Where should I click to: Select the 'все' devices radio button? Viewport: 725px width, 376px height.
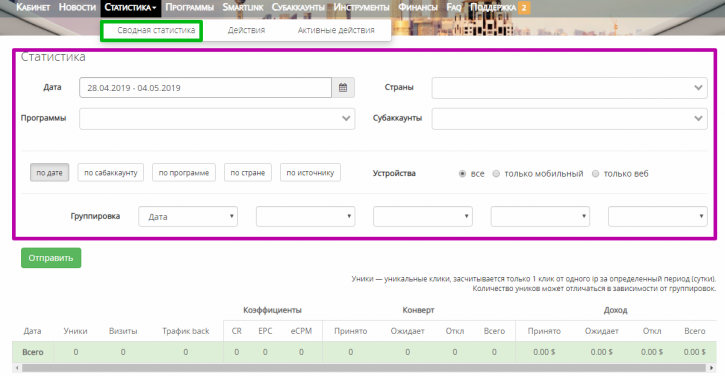click(462, 173)
